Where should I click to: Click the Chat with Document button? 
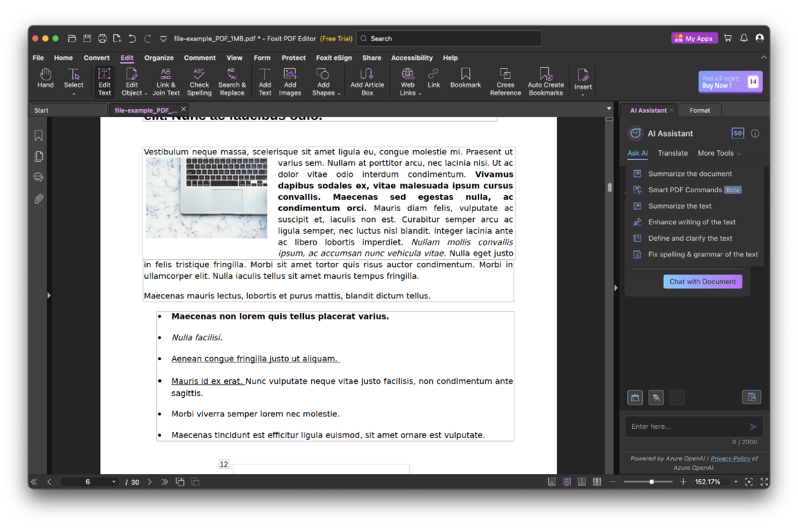[702, 281]
